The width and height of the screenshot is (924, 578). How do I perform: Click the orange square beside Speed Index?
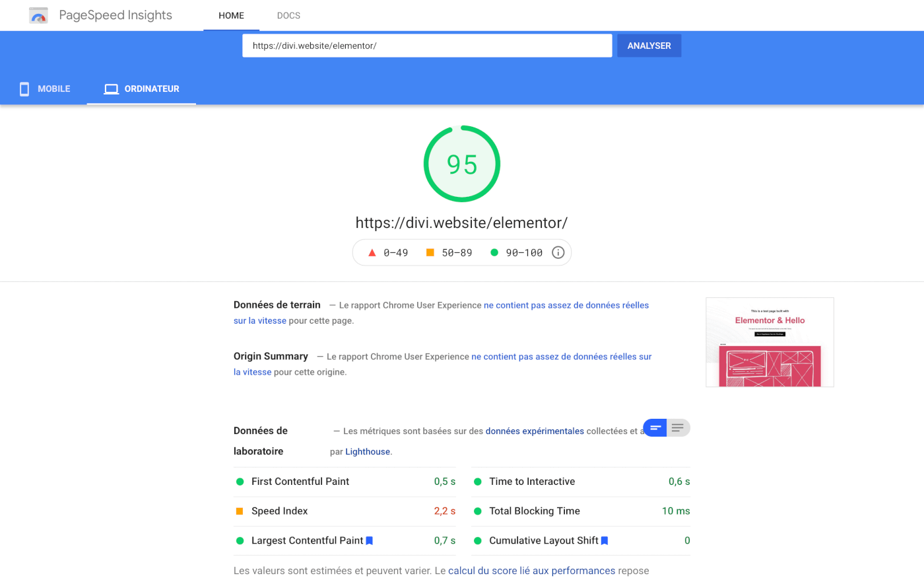[240, 511]
